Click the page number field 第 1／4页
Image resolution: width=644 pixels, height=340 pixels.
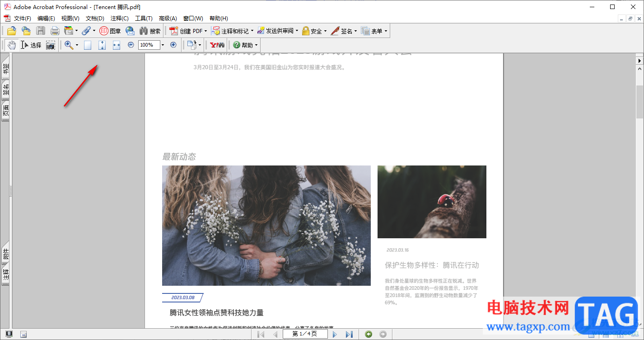[304, 334]
